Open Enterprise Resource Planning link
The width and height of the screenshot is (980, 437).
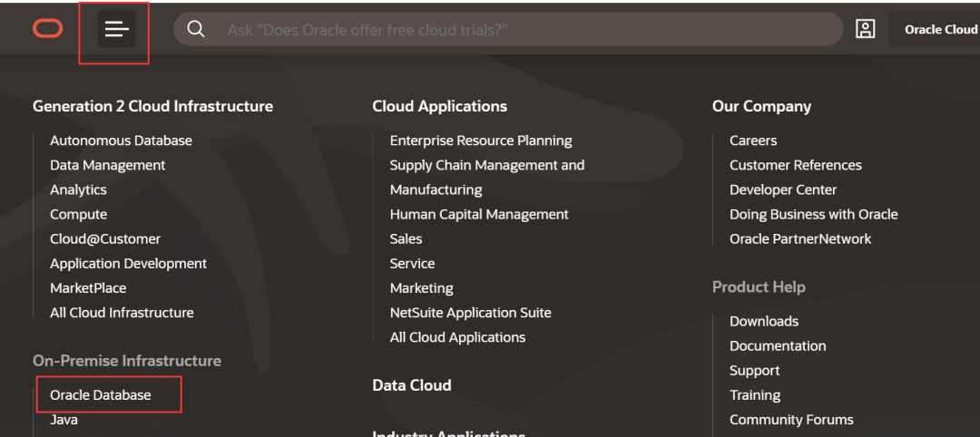click(x=481, y=141)
